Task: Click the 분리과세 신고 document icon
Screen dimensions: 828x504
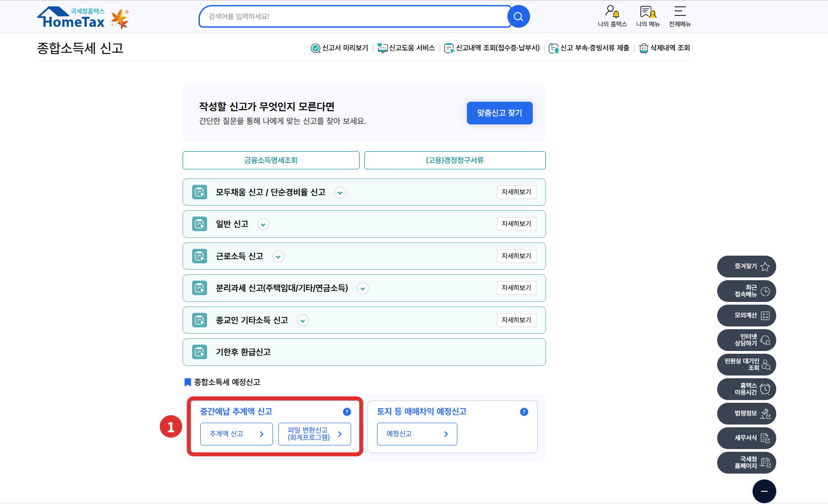Action: [x=199, y=288]
